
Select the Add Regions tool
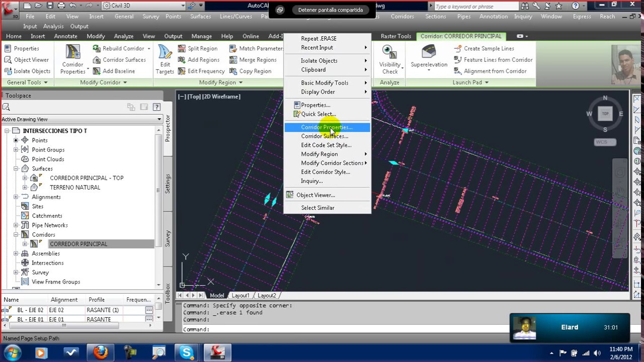pyautogui.click(x=198, y=60)
